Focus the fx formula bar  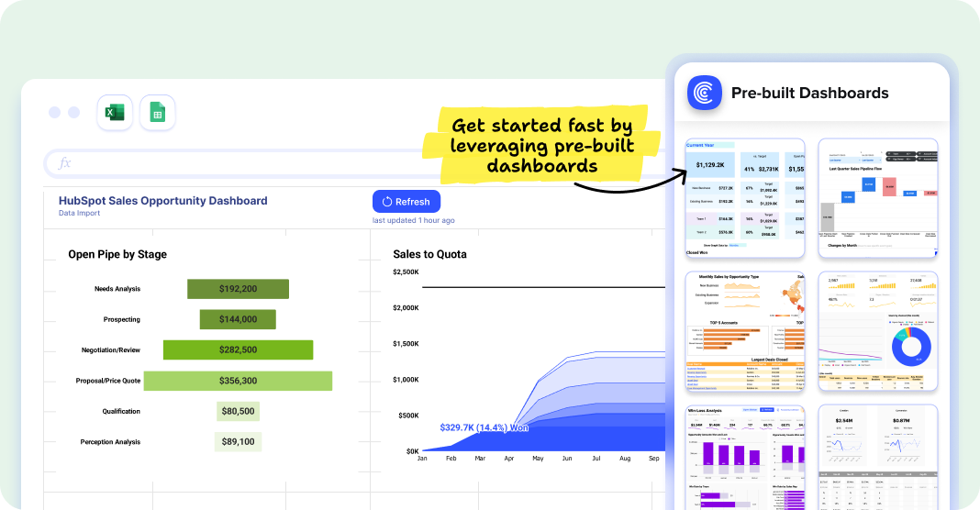356,164
